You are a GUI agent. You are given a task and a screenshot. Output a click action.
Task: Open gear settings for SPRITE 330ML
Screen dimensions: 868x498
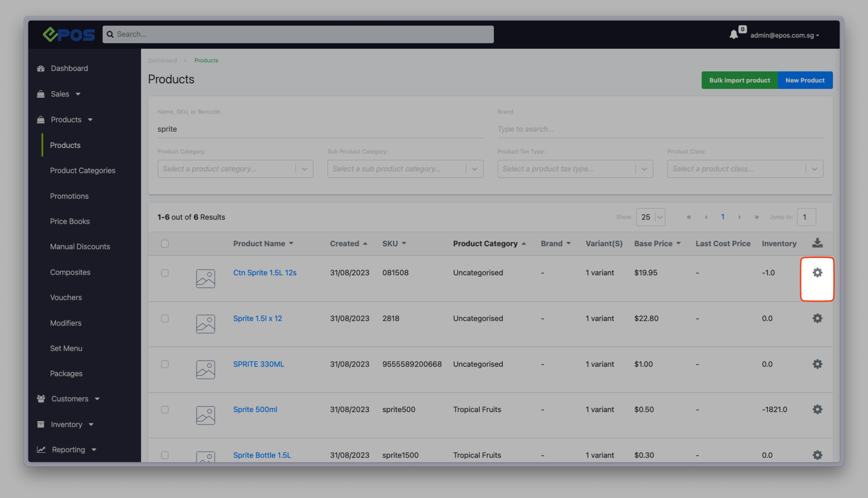pos(817,364)
